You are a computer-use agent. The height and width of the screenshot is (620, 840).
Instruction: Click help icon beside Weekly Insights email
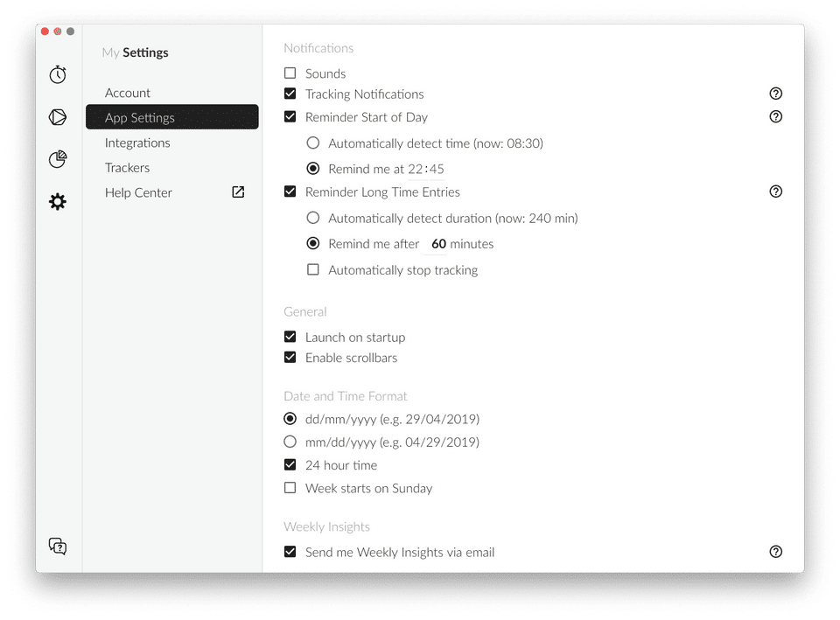click(x=775, y=552)
